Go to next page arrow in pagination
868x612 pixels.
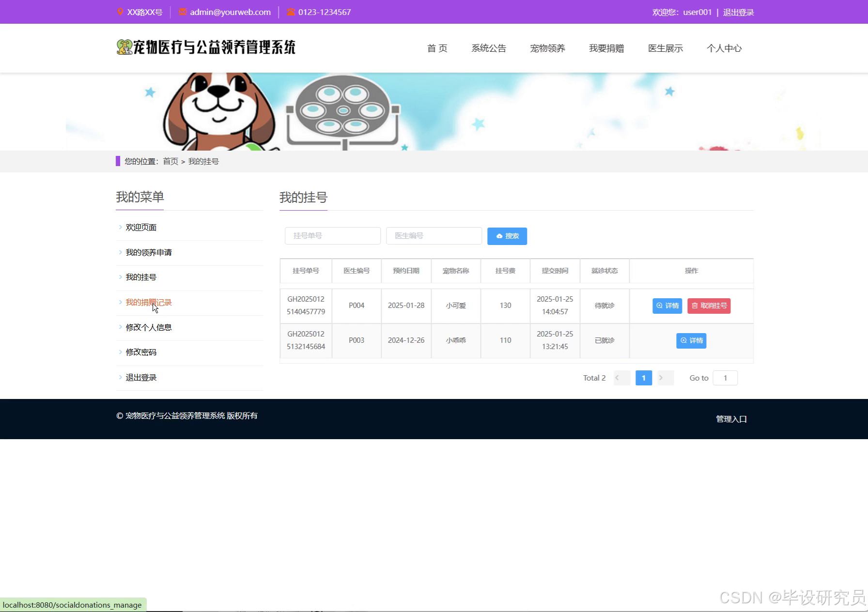[666, 378]
